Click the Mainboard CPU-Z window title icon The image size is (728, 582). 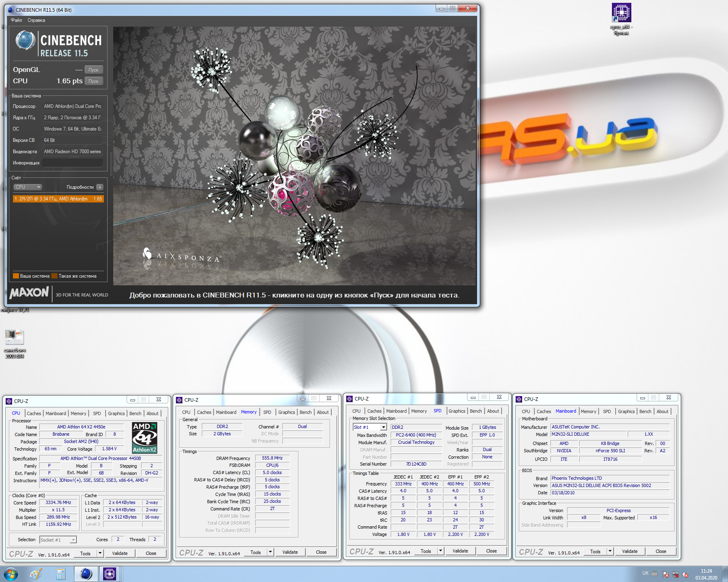pyautogui.click(x=519, y=399)
